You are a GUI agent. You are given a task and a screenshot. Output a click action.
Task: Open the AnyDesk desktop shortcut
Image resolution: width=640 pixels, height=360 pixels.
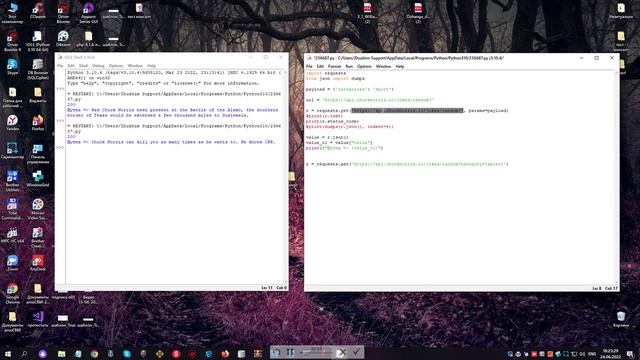(x=38, y=263)
